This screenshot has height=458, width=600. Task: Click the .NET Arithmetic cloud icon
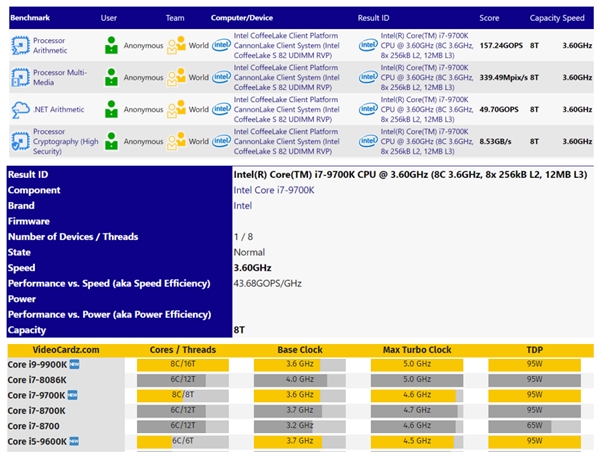20,110
